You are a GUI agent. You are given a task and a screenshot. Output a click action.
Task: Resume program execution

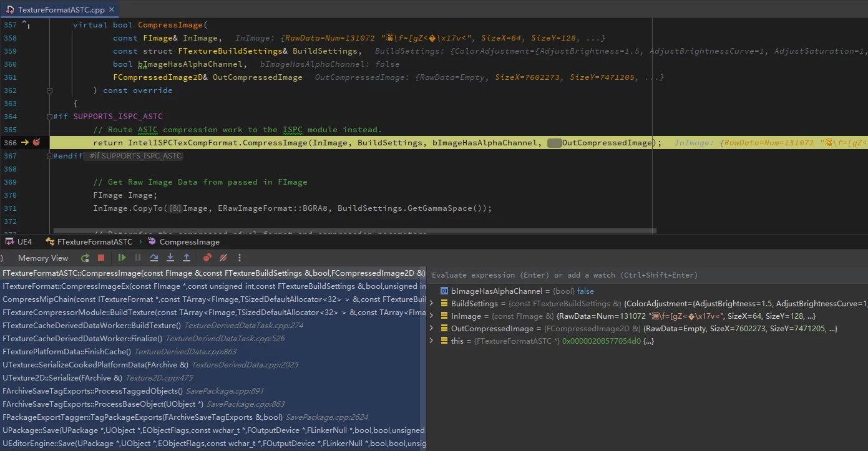122,258
